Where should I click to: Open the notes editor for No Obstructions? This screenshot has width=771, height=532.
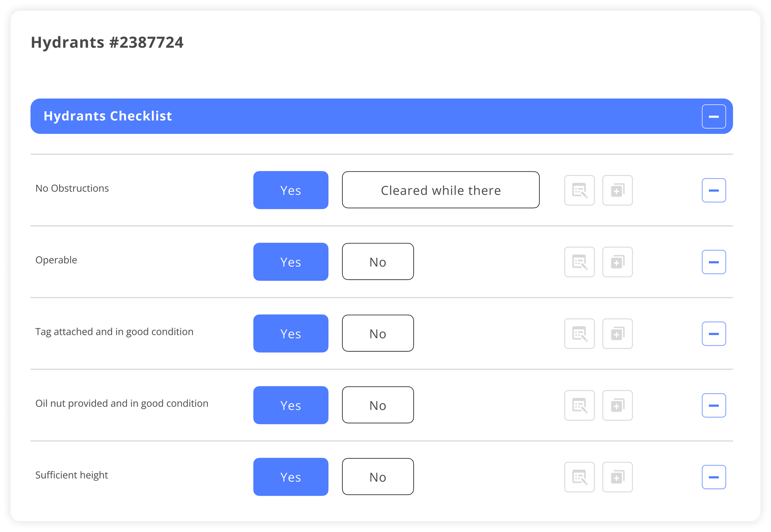pos(579,190)
